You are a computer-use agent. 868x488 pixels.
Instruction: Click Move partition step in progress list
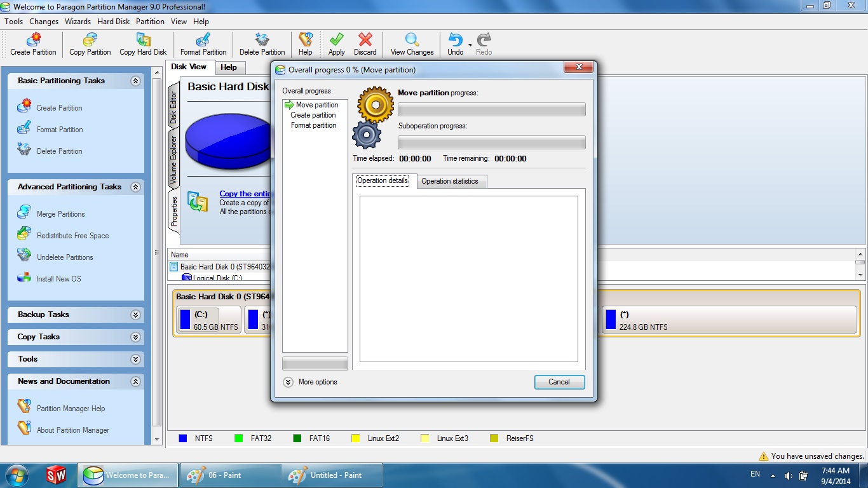pyautogui.click(x=317, y=105)
